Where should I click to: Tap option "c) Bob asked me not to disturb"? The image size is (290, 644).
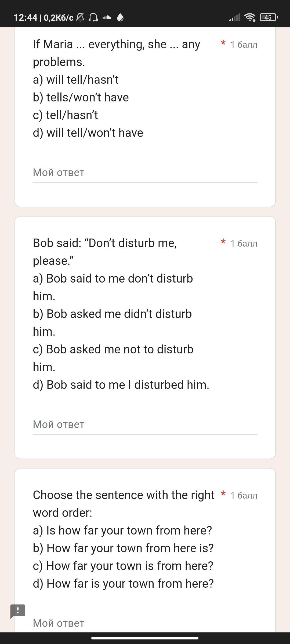point(113,349)
